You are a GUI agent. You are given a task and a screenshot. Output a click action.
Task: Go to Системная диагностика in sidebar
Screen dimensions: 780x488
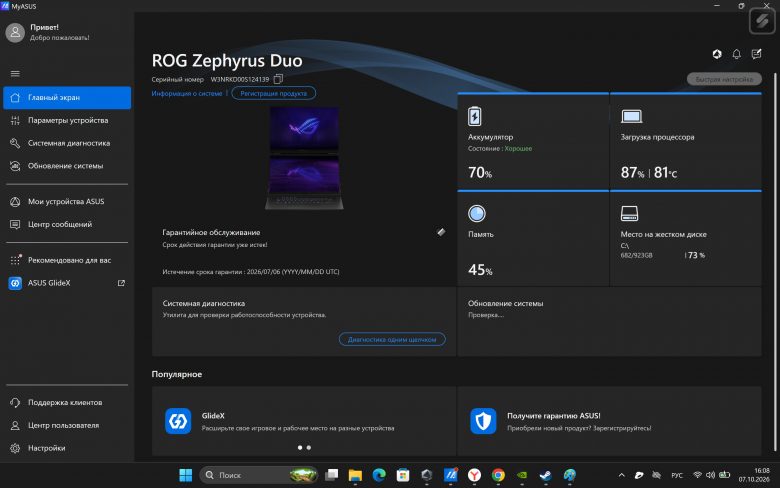pos(67,143)
